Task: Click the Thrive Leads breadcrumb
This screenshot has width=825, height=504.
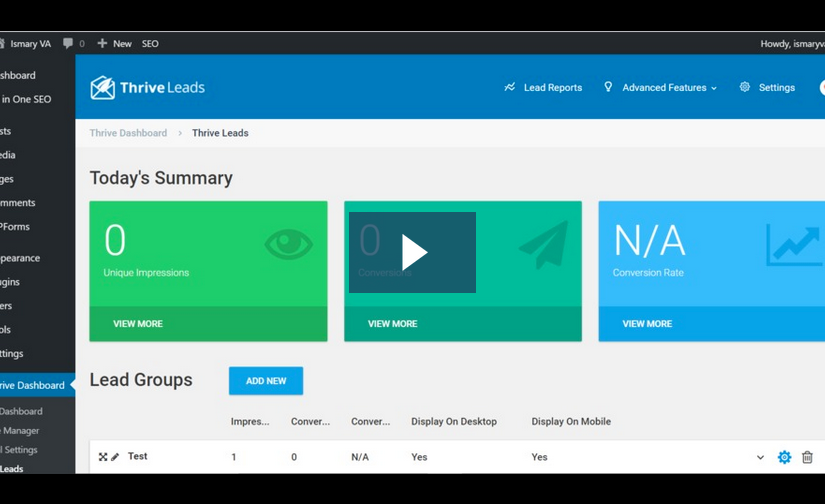Action: [220, 133]
